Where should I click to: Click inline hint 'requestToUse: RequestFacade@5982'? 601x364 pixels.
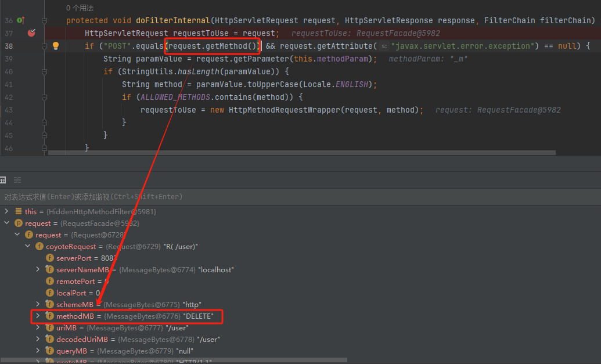pyautogui.click(x=365, y=33)
